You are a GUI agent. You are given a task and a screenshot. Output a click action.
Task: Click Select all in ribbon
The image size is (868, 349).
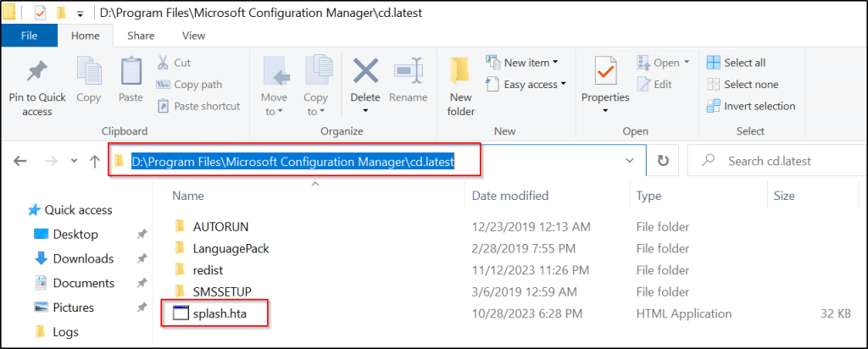737,63
